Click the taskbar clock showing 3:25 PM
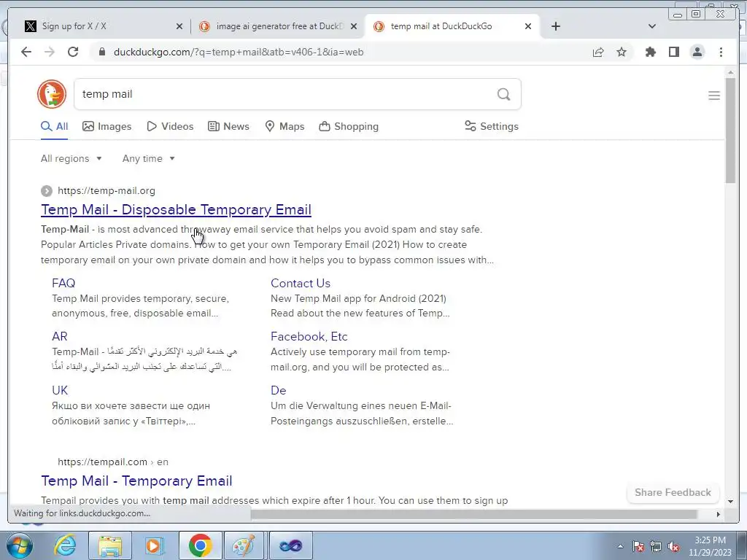The width and height of the screenshot is (747, 560). point(710,546)
